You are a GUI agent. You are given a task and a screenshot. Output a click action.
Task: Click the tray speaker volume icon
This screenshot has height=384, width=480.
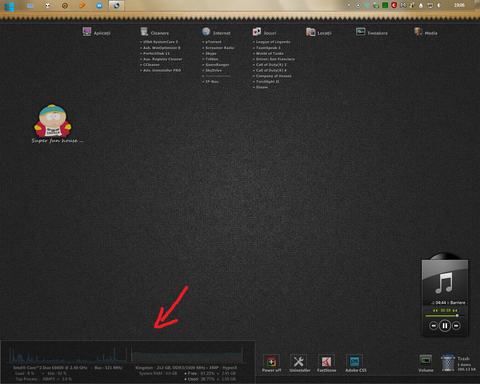pos(439,5)
